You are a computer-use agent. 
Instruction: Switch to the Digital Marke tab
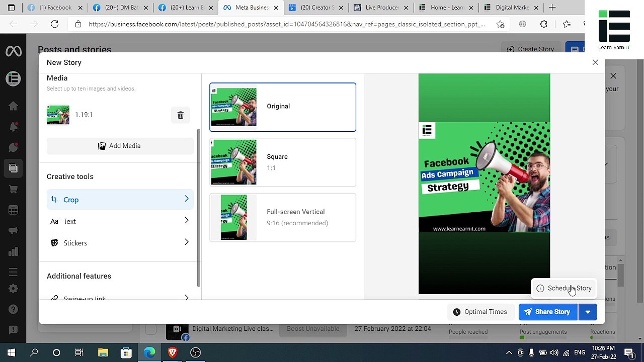tap(511, 8)
